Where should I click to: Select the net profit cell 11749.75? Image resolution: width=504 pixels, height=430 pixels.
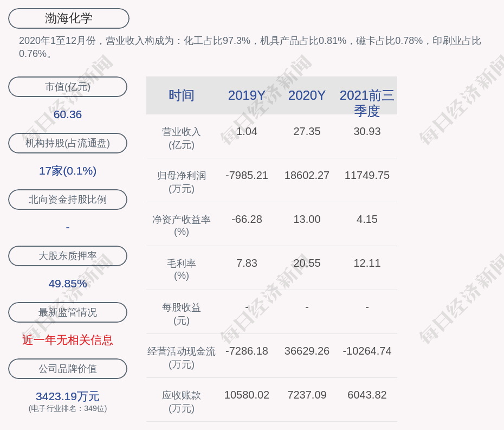pos(367,175)
